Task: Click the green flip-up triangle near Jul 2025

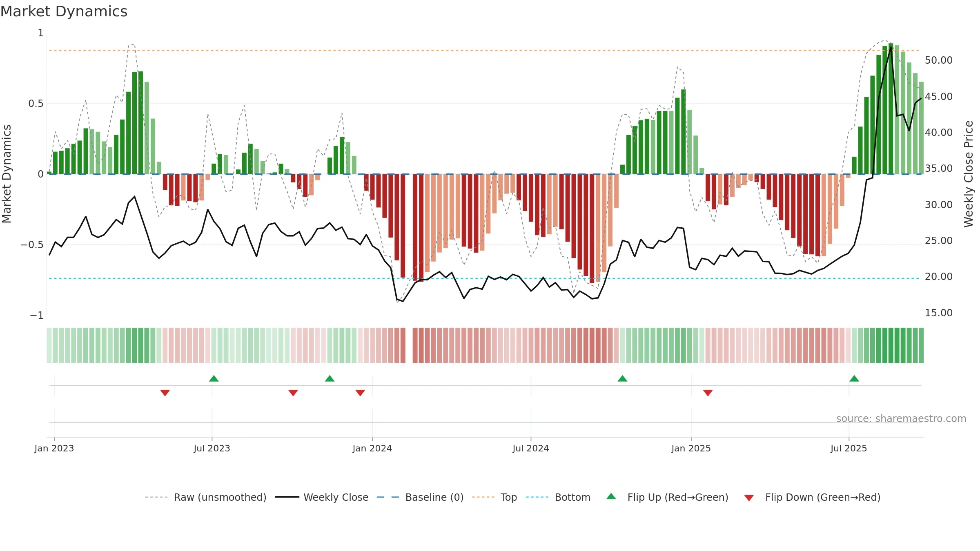Action: pos(854,378)
